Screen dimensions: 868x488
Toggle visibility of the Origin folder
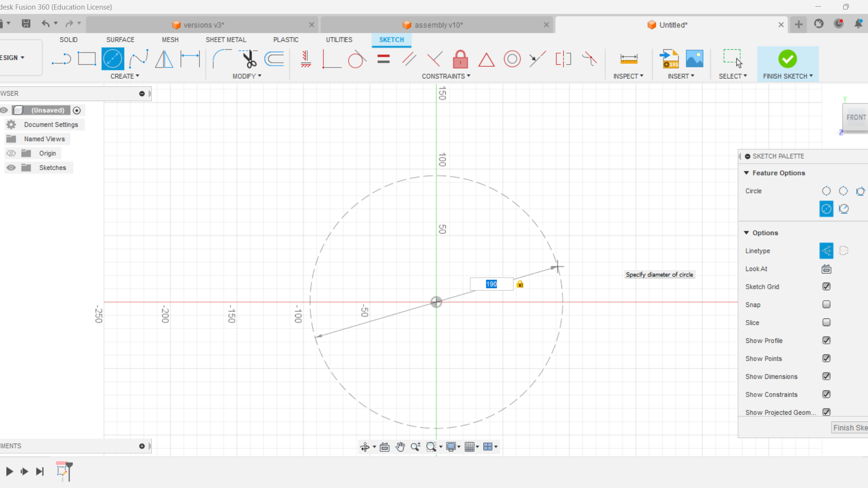(11, 153)
